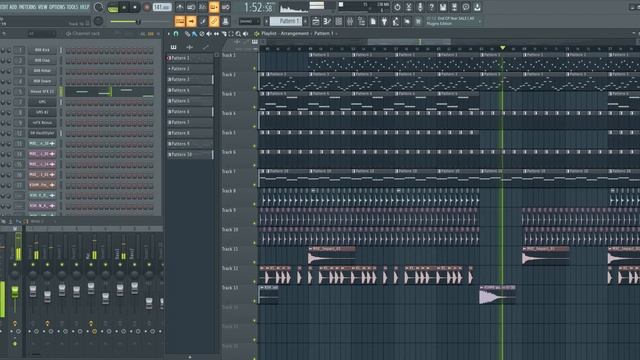Toggle the 808 Kick channel select indicator
The width and height of the screenshot is (640, 360).
[x=61, y=50]
